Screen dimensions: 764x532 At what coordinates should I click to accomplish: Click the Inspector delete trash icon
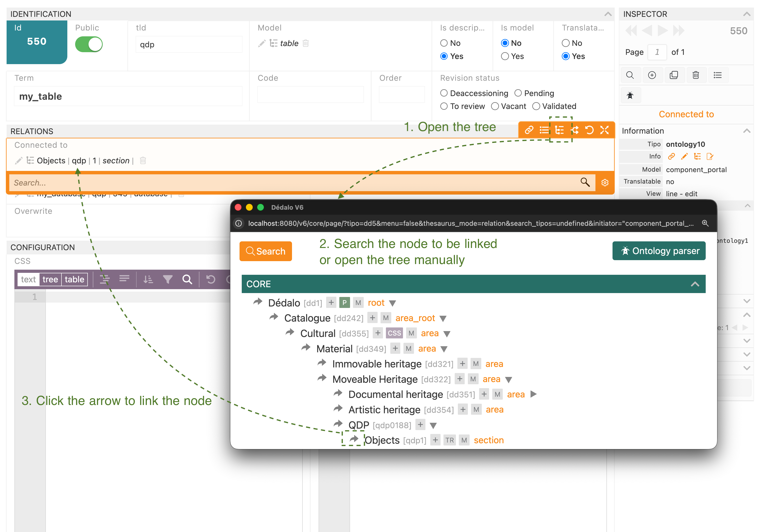click(x=696, y=75)
